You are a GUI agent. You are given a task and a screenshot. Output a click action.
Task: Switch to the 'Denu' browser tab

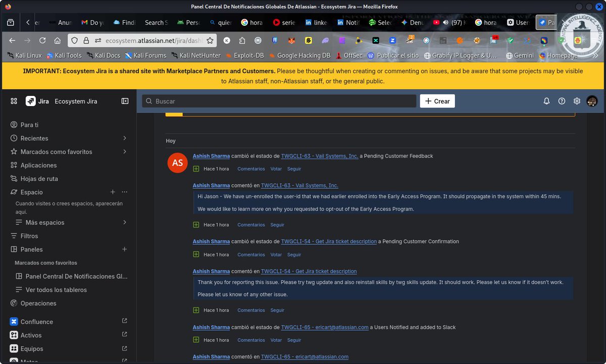click(412, 22)
